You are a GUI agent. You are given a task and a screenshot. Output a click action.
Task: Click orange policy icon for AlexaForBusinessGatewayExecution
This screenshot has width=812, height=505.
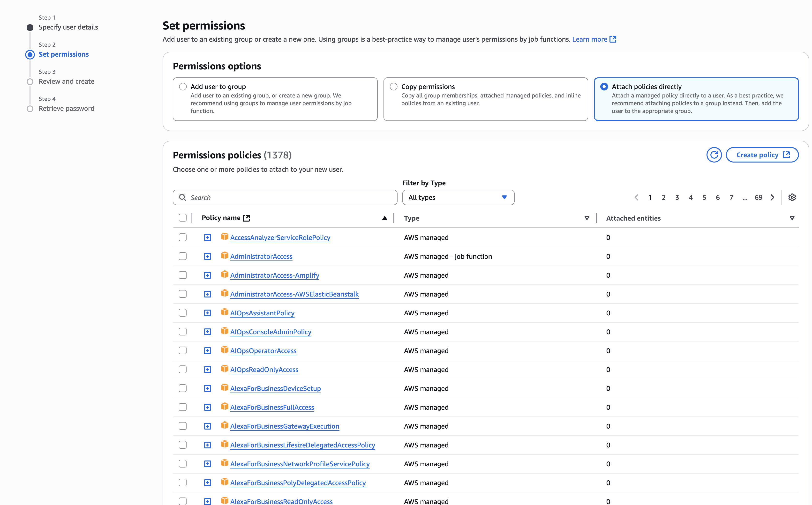(x=225, y=425)
